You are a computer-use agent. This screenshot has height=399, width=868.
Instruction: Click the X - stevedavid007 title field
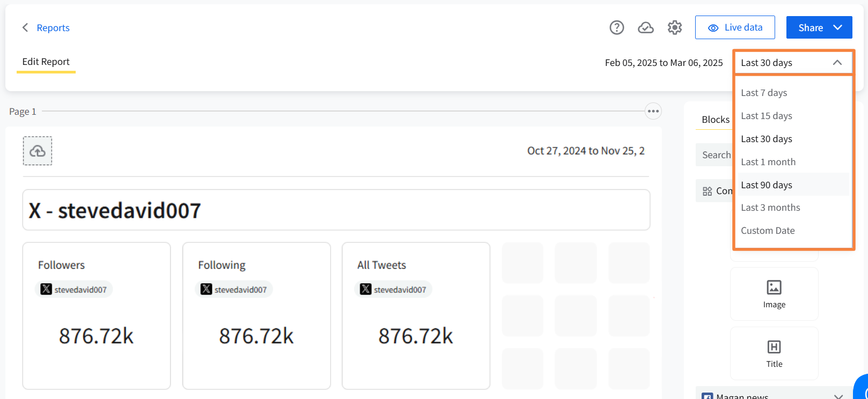336,210
